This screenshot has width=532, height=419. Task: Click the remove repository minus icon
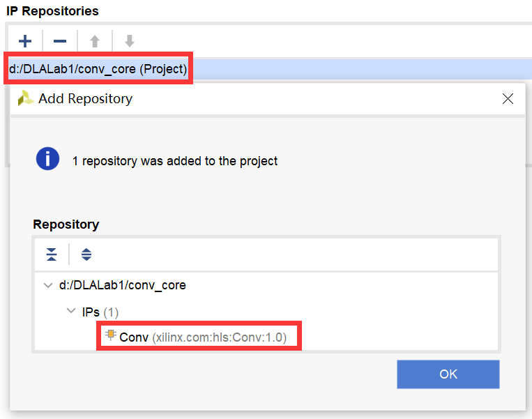point(60,41)
